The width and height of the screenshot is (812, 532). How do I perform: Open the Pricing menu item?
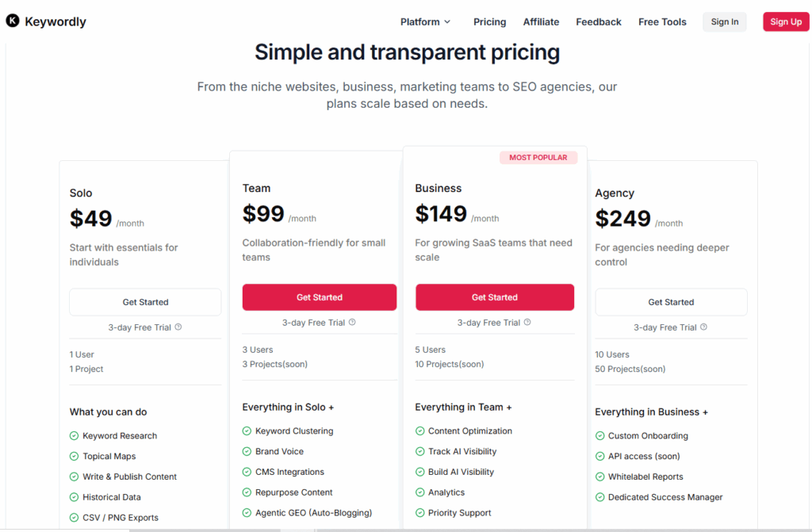point(489,21)
